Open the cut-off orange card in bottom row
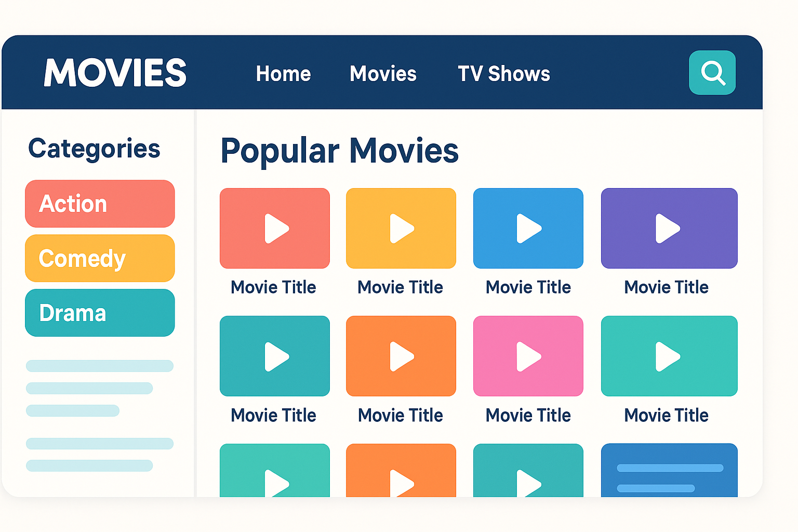The height and width of the screenshot is (532, 798). [401, 470]
